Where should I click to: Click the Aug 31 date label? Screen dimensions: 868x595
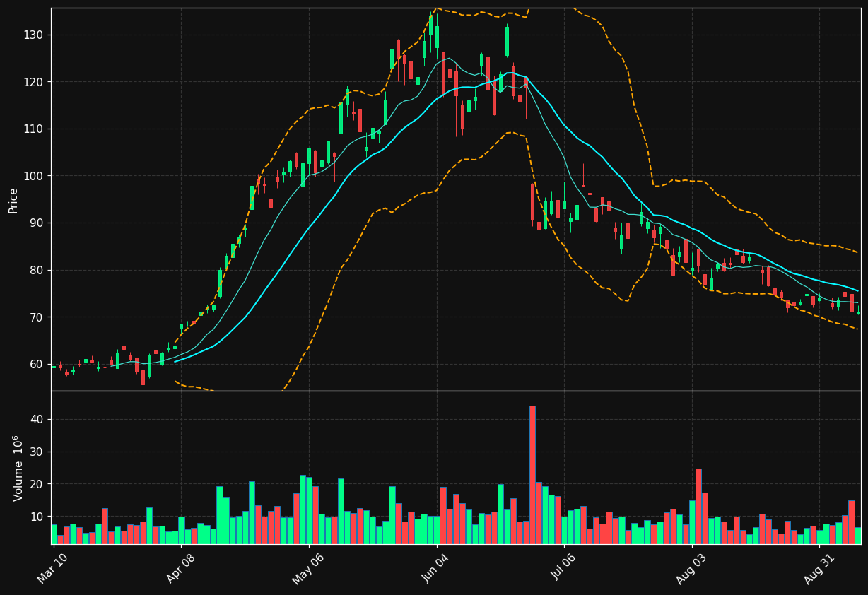tap(819, 569)
